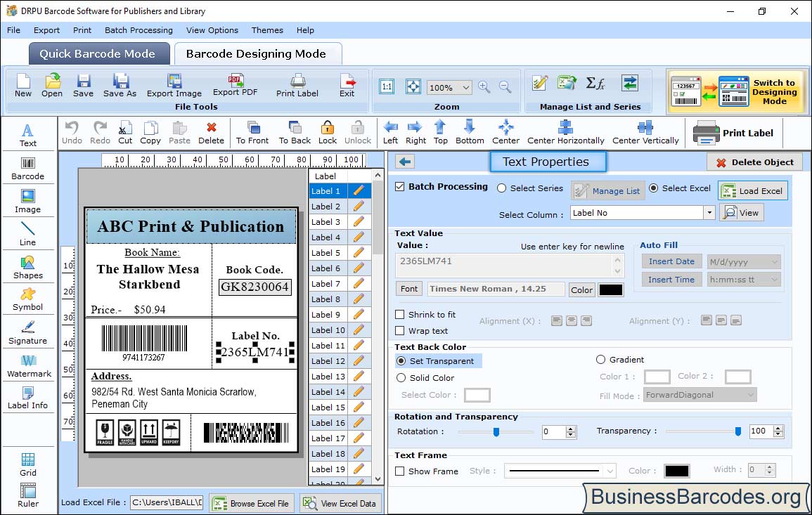Increase the Transparency value stepper
This screenshot has width=812, height=515.
(x=778, y=428)
